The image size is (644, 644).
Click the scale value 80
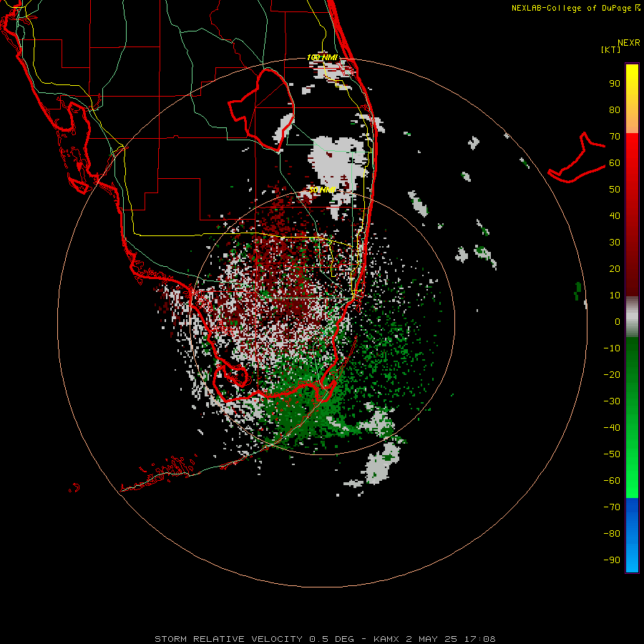point(615,110)
